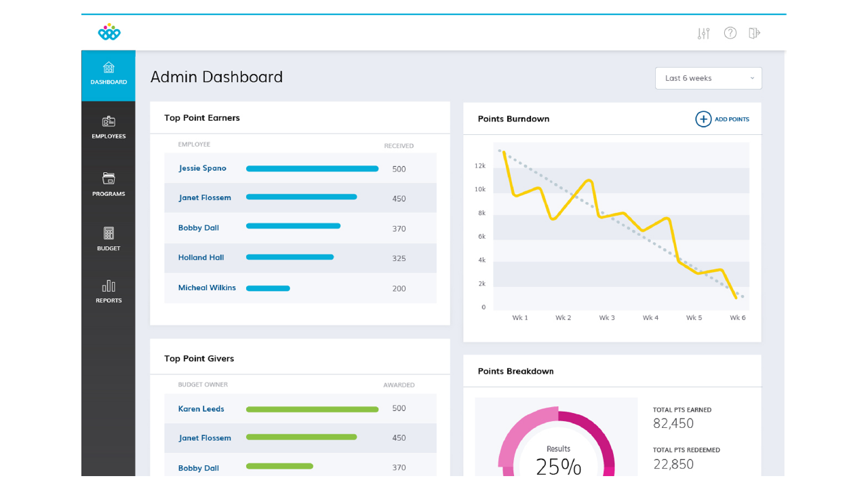Click Holland Hall's blue progress bar
Viewport: 868px width, 489px height.
[290, 257]
